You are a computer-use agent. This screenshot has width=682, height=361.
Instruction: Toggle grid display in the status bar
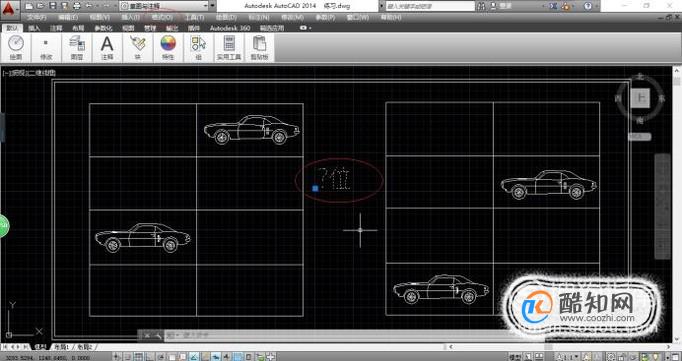click(x=137, y=357)
